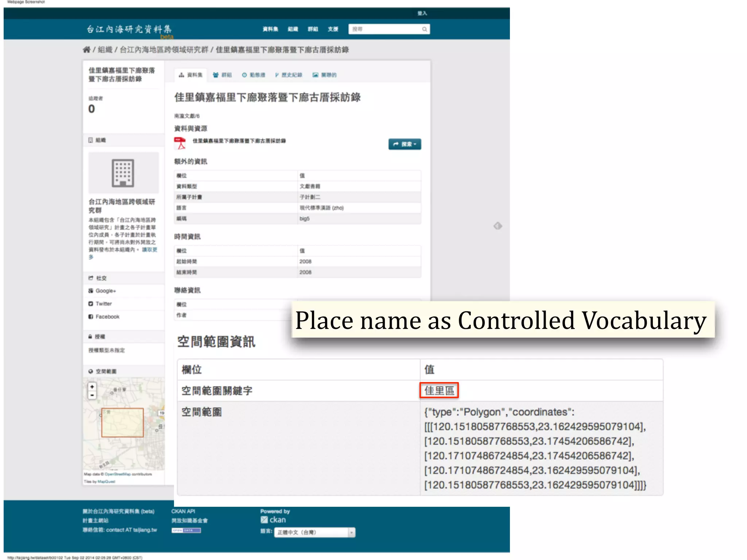Image resolution: width=747 pixels, height=560 pixels.
Task: Click the Google+ share link text
Action: pos(106,291)
